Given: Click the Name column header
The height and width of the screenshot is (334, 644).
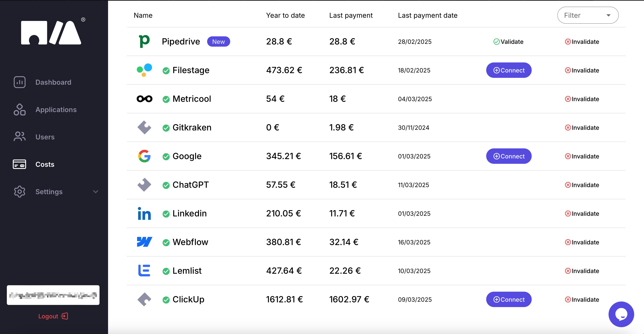Looking at the screenshot, I should (x=143, y=15).
